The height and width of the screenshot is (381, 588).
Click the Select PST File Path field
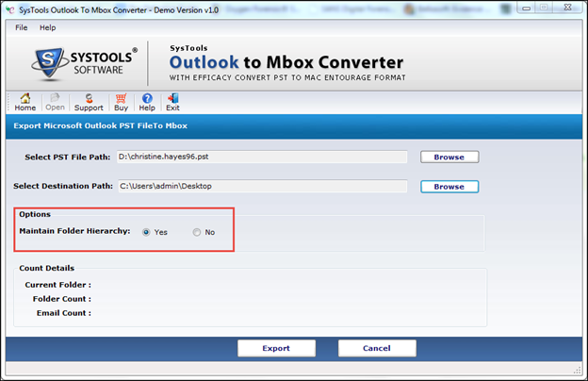click(262, 157)
